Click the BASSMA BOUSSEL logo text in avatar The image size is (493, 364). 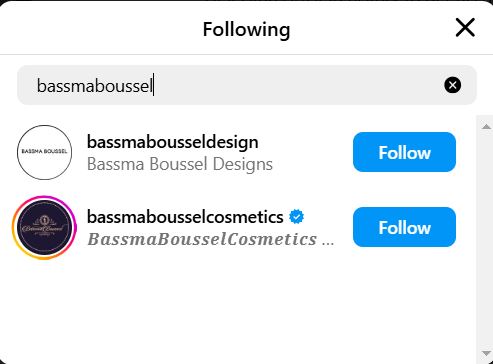coord(44,151)
